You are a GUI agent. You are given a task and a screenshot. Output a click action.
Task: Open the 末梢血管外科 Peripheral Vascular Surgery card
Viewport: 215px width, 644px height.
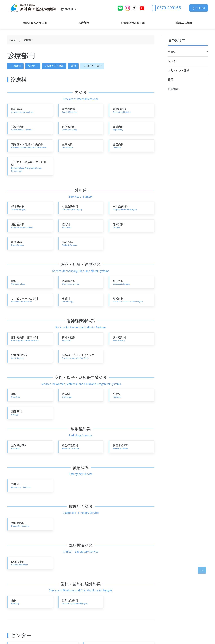pyautogui.click(x=131, y=208)
